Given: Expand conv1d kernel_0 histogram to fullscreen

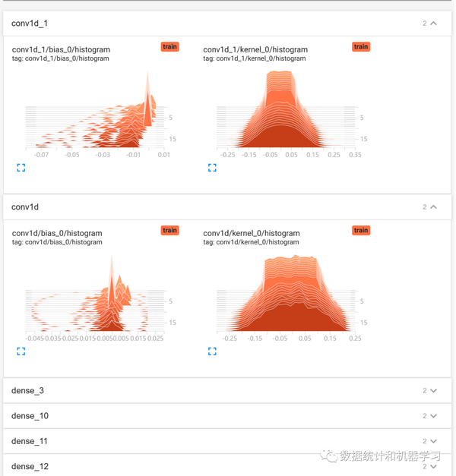Looking at the screenshot, I should [x=212, y=351].
